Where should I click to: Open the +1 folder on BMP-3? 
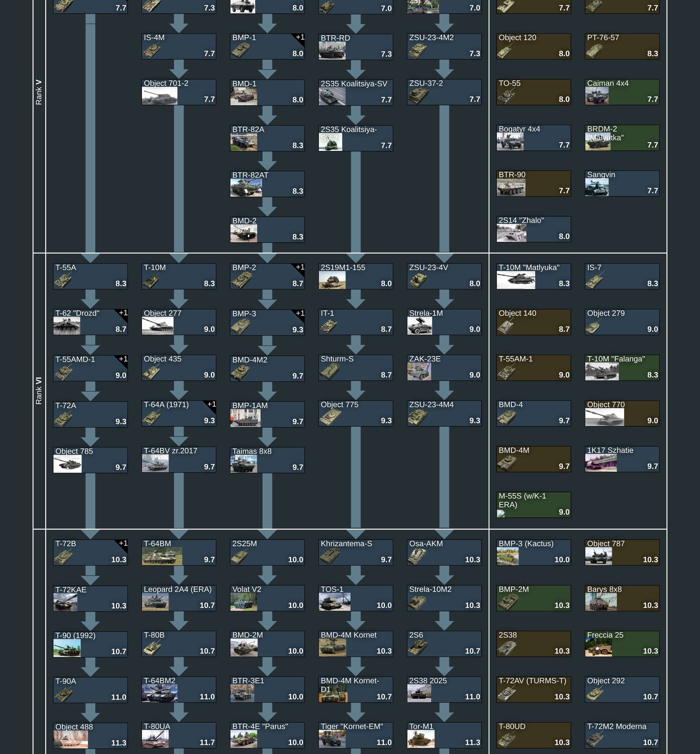[x=300, y=313]
